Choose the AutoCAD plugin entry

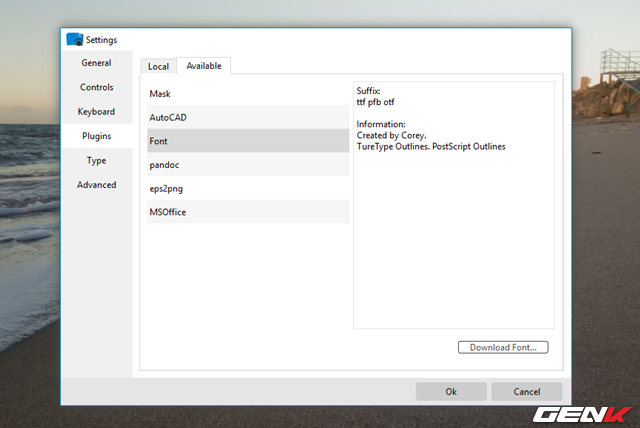(248, 117)
